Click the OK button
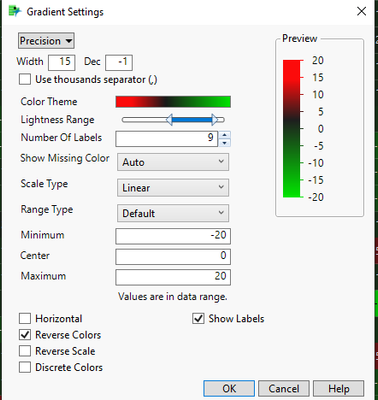Image resolution: width=378 pixels, height=400 pixels. pyautogui.click(x=229, y=388)
